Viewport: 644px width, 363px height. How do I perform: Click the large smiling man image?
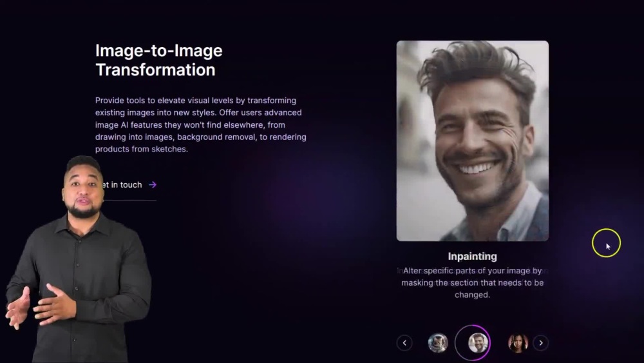click(472, 141)
